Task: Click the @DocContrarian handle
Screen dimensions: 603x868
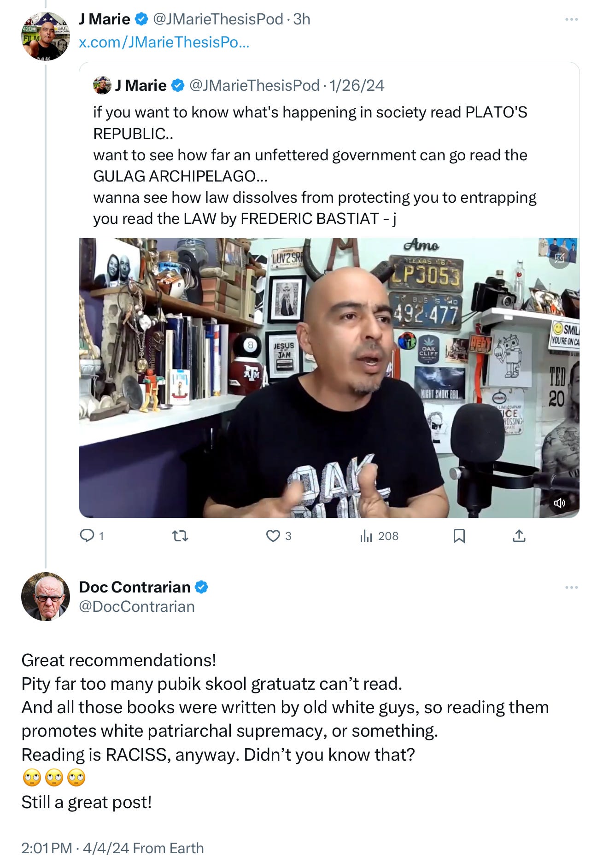Action: [x=137, y=606]
